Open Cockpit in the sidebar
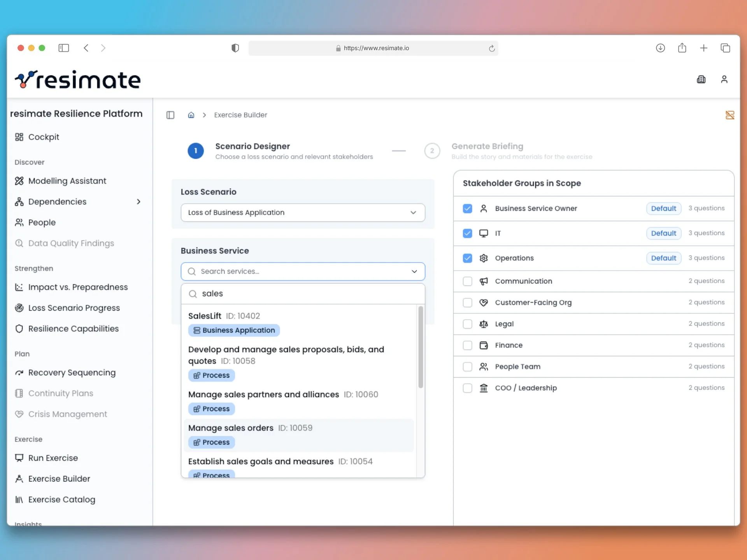The width and height of the screenshot is (747, 560). 44,137
